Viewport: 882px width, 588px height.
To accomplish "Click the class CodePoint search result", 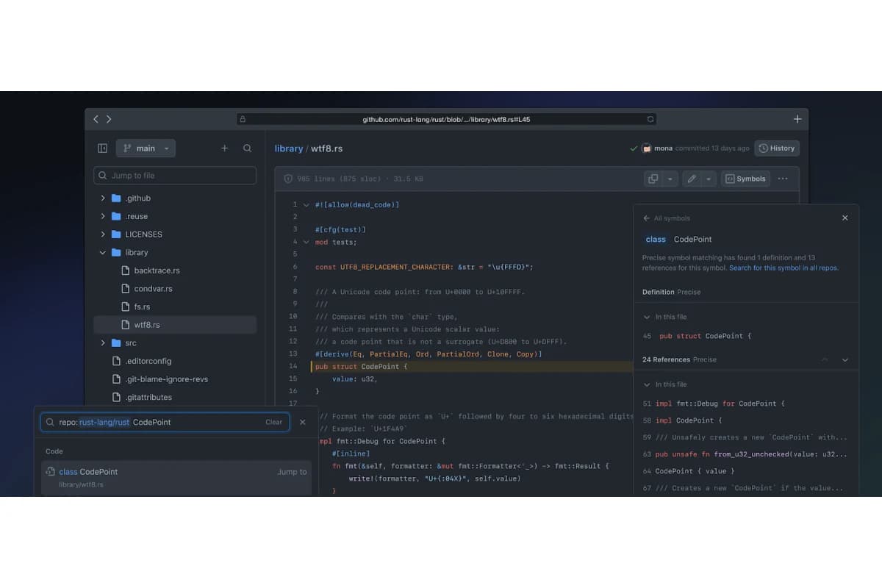I will (x=176, y=477).
